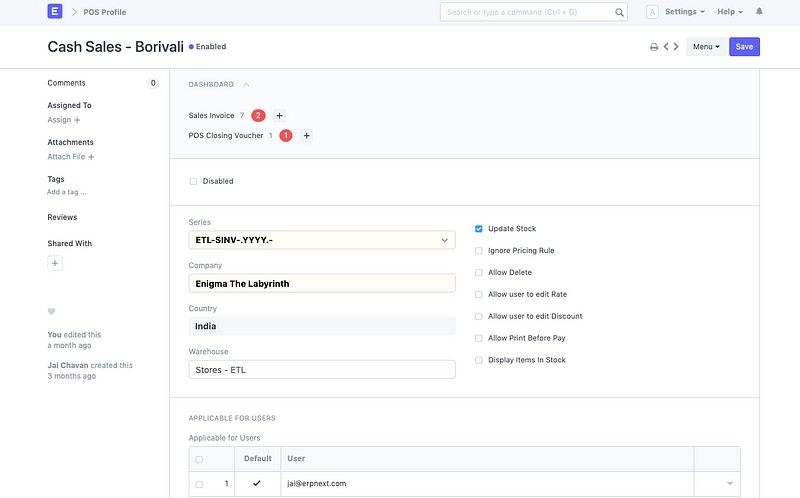
Task: Click the ERPNext home logo icon
Action: click(55, 12)
